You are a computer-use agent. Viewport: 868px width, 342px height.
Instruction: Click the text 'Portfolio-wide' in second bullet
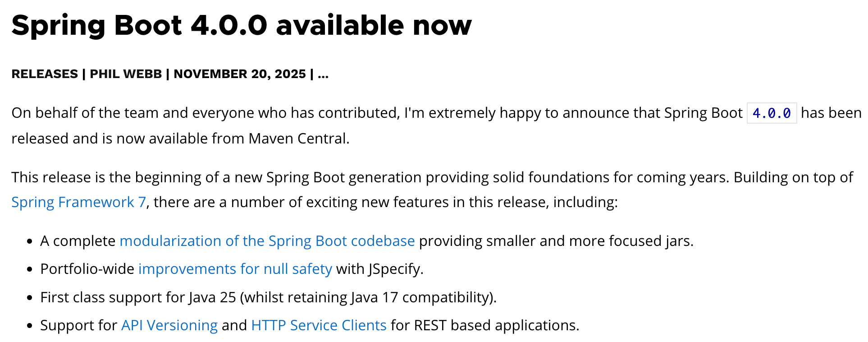[87, 269]
